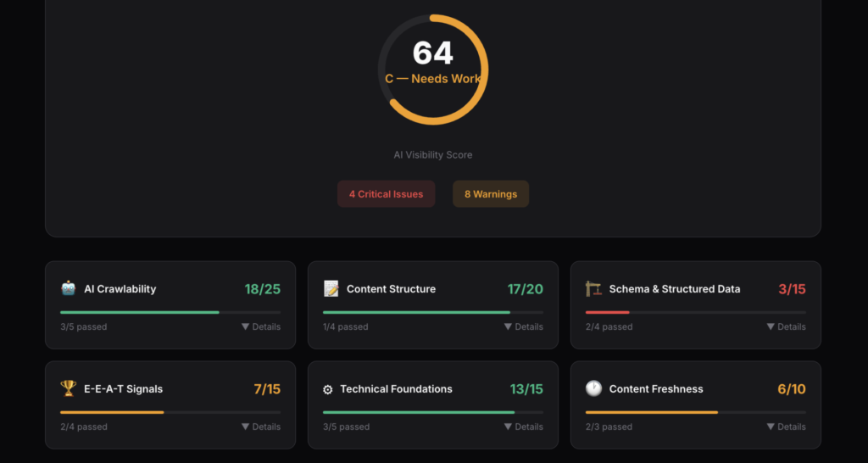Click the Content Freshness 6/10 score
This screenshot has height=463, width=868.
[x=792, y=389]
